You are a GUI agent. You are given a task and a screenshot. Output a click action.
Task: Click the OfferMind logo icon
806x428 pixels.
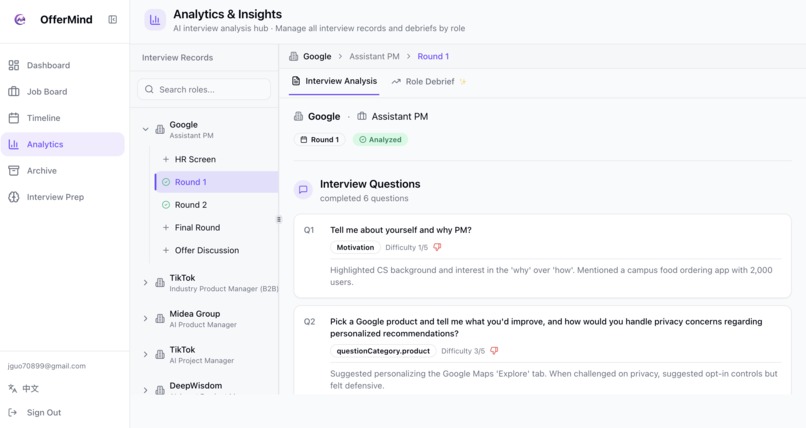[20, 20]
